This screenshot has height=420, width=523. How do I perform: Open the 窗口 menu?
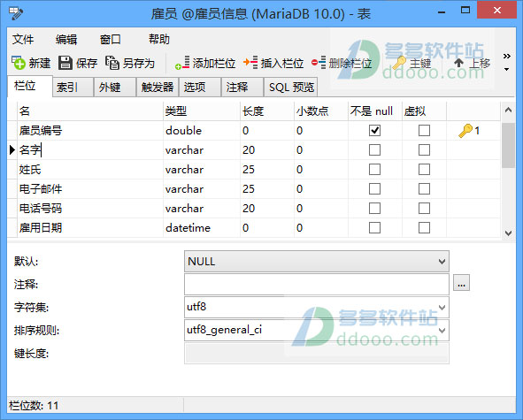click(111, 39)
